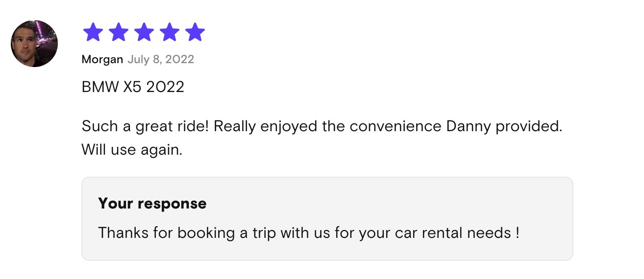Click empty space right of "Your response" heading
Screen dimensions: 644x279
(382, 203)
